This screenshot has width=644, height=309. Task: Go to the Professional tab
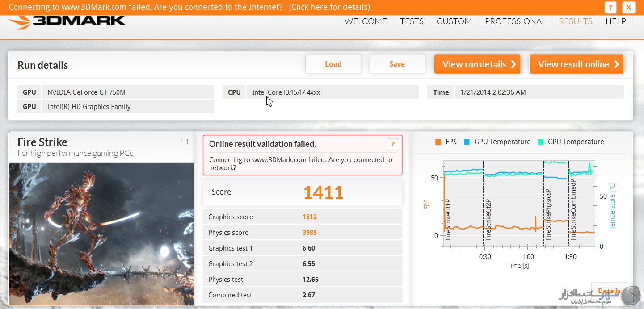pos(515,21)
